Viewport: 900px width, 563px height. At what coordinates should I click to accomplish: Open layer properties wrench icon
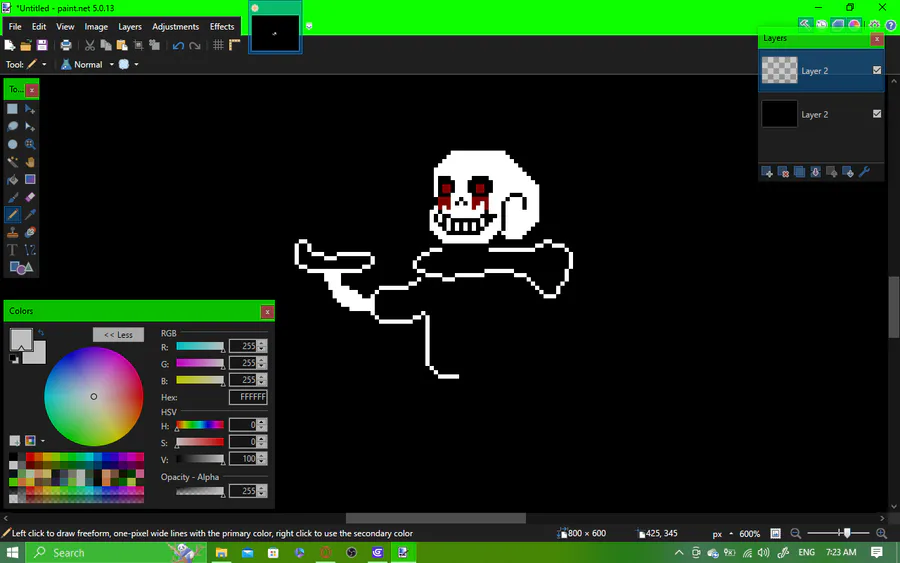(864, 172)
